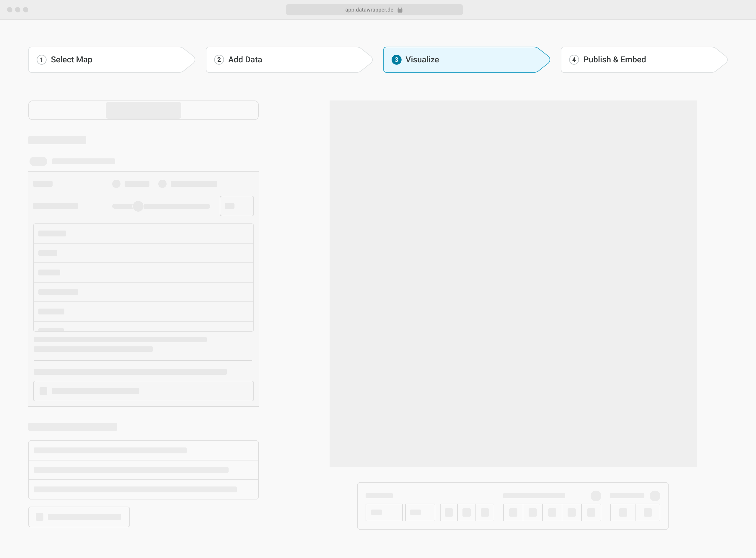This screenshot has height=558, width=756.
Task: Click the large gray map preview area
Action: click(x=513, y=284)
